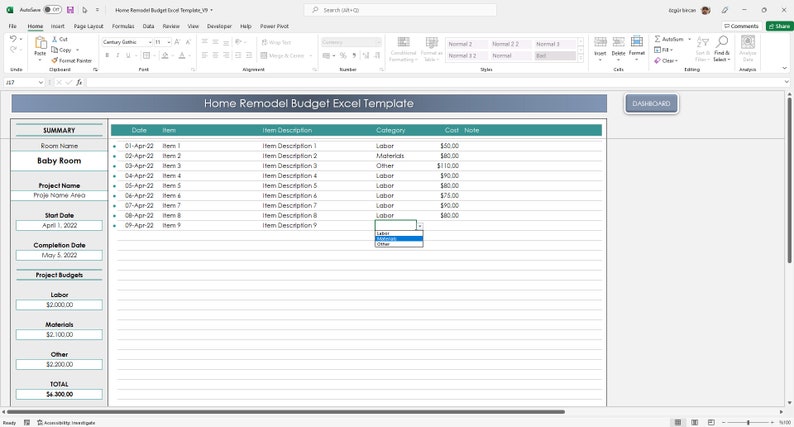
Task: Expand the Name Box dropdown arrow
Action: (x=41, y=82)
